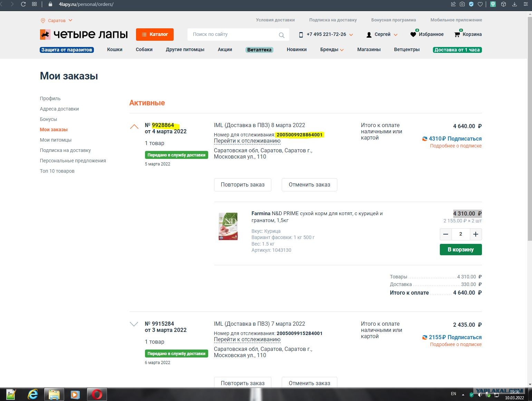The image size is (532, 401).
Task: Click Повторить заказ for order 9928864
Action: click(243, 185)
